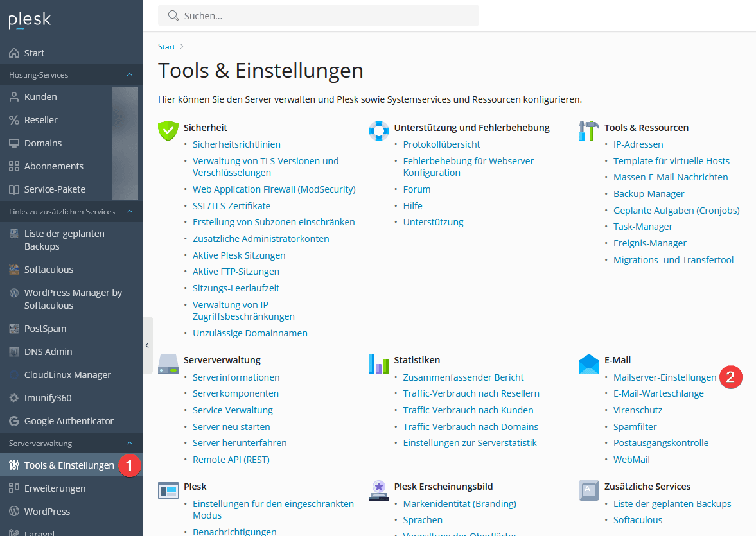Collapse the Serververwaltung sidebar group
756x536 pixels.
(130, 444)
